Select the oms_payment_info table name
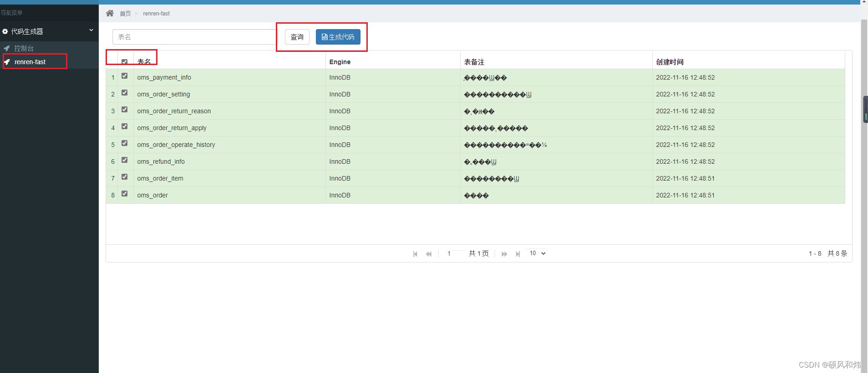Image resolution: width=868 pixels, height=373 pixels. click(x=164, y=77)
